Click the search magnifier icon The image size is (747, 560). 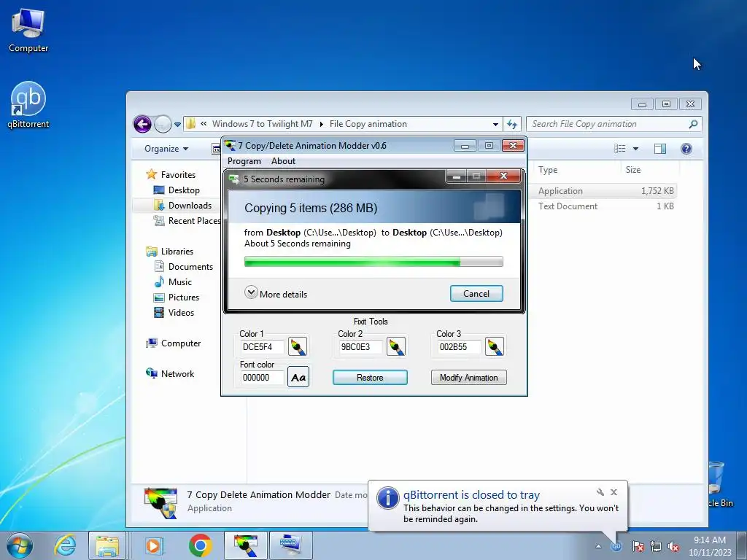coord(694,124)
